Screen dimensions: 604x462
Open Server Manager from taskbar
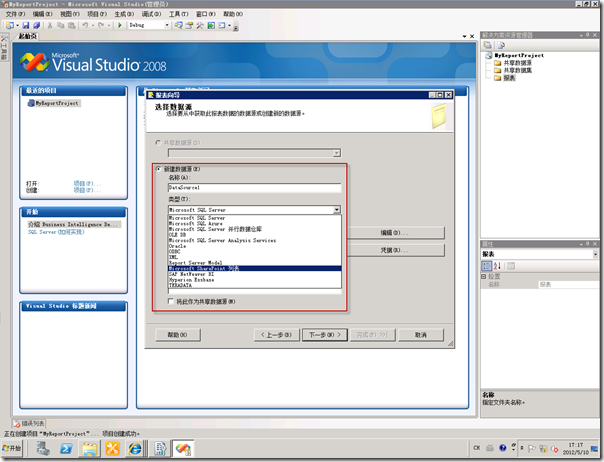(43, 449)
